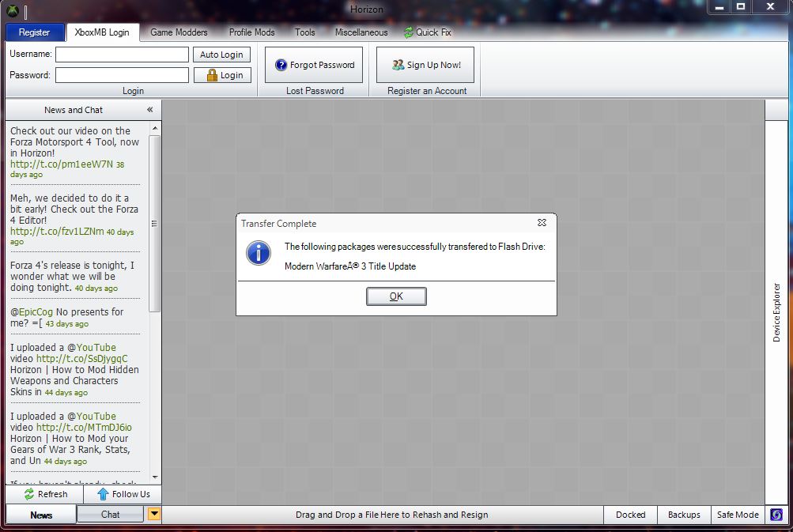
Task: Open the Tools tab
Action: pos(305,32)
